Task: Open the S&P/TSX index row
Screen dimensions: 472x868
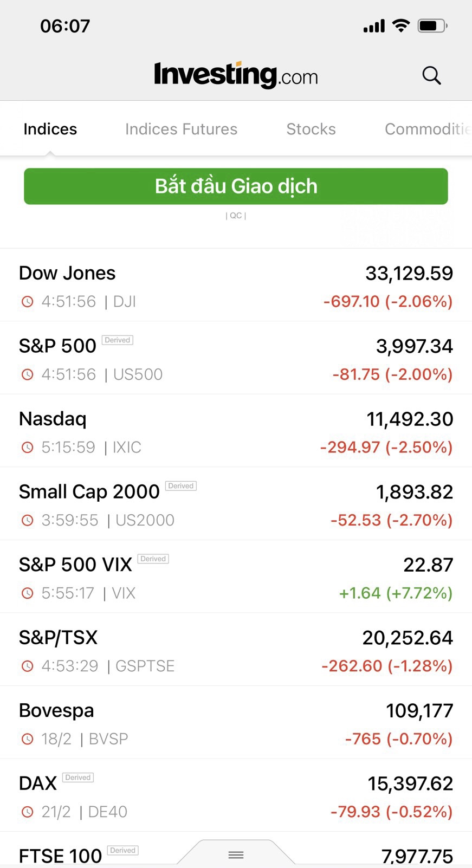Action: [236, 650]
